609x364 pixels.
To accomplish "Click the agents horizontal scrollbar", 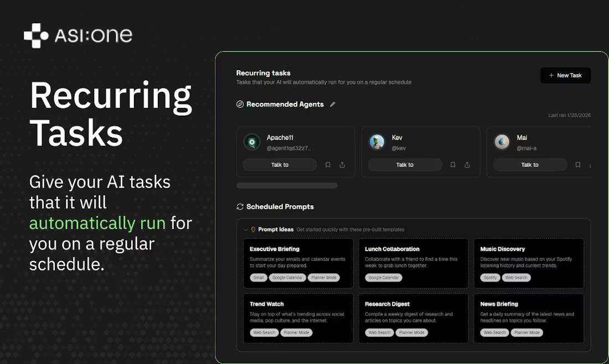I will coord(287,185).
